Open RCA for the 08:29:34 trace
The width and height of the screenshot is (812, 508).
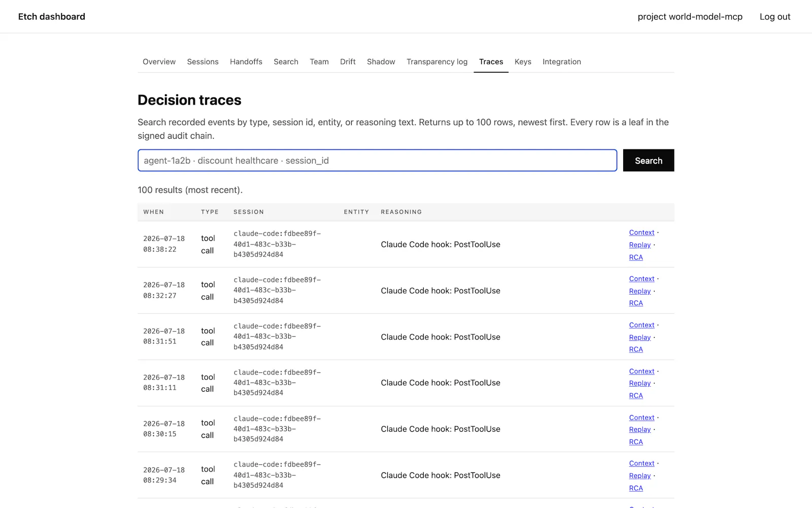tap(636, 488)
